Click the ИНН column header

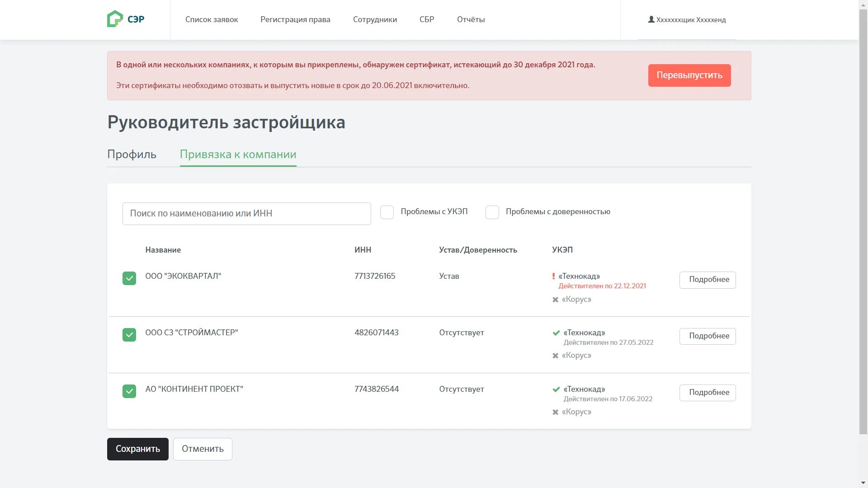coord(363,250)
